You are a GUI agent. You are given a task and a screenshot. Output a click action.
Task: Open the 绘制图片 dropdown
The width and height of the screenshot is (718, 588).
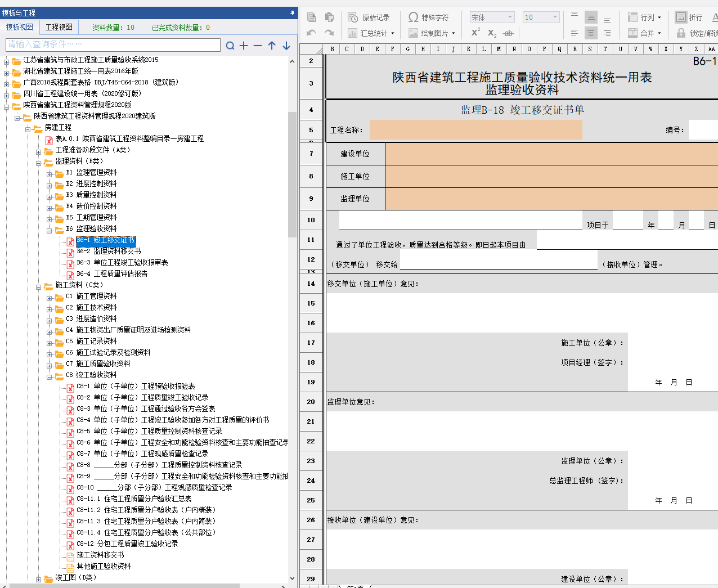tap(432, 33)
